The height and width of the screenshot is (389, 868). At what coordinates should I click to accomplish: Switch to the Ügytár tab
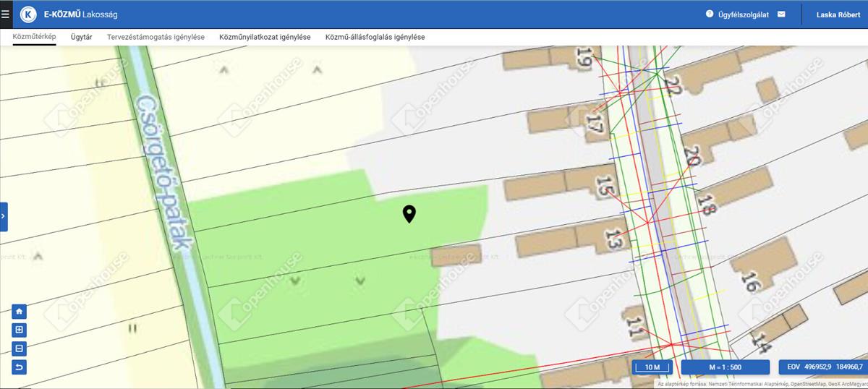pos(81,37)
